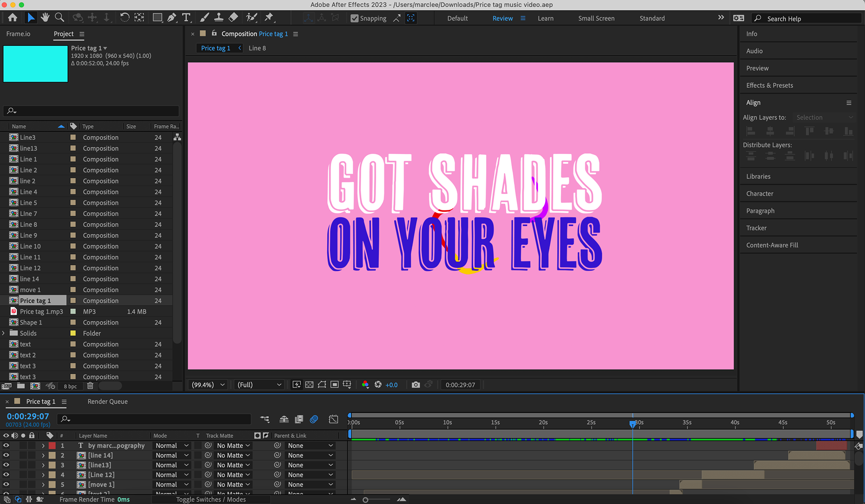Select the Selection arrow tool

[31, 18]
